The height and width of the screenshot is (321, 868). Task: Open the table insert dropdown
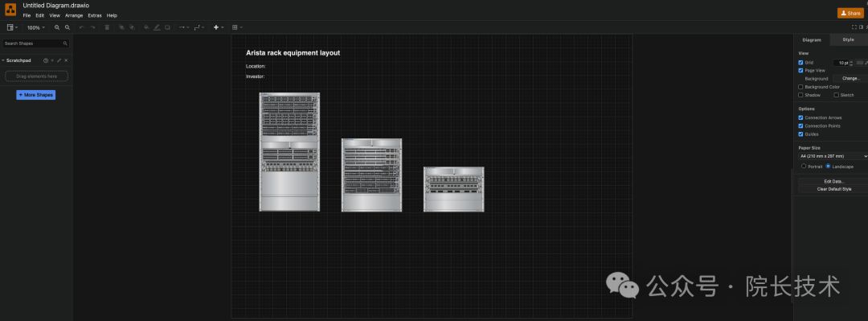237,27
